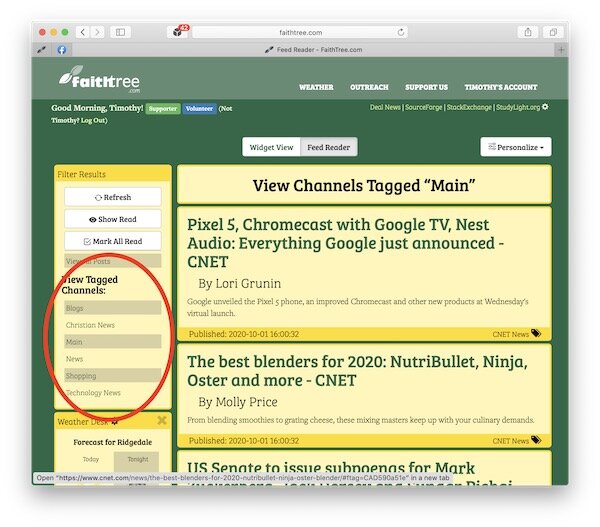Select the Christian News tagged channel
This screenshot has width=600, height=527.
click(x=113, y=325)
